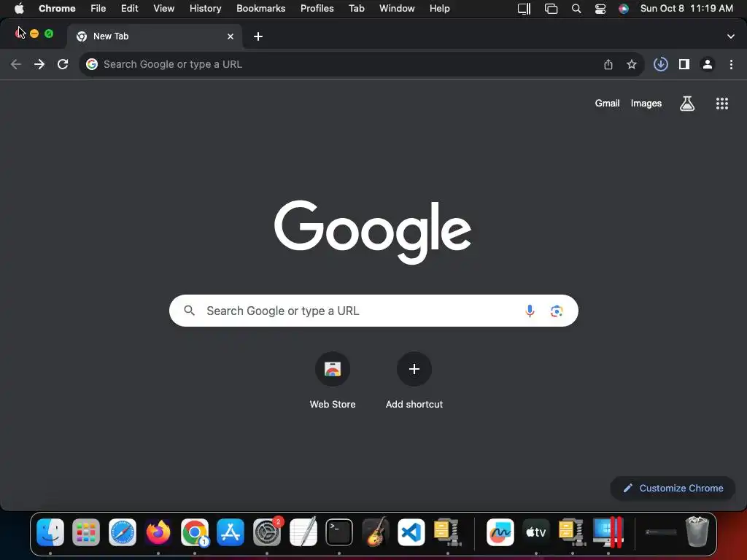Open Control Center in menu bar
Viewport: 747px width, 560px height.
600,9
